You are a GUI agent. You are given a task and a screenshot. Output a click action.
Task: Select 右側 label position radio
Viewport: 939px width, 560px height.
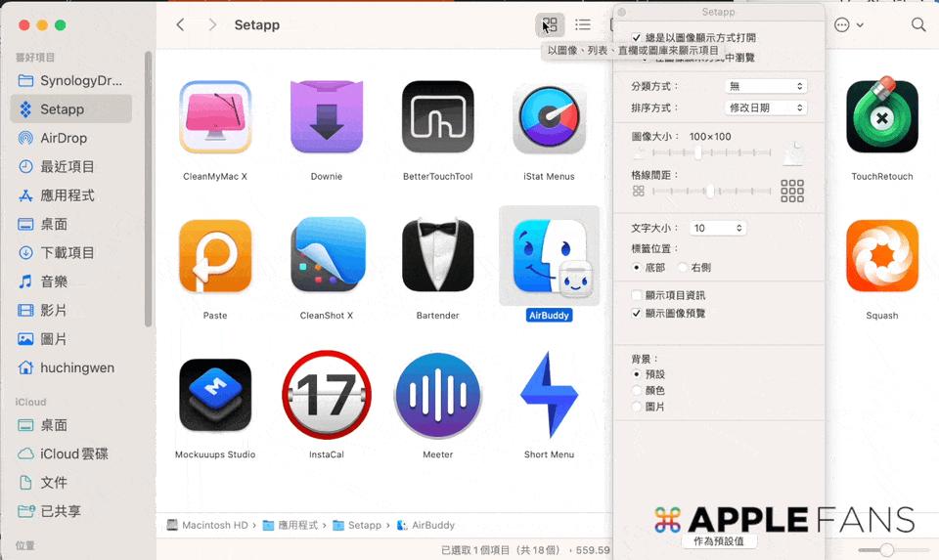pyautogui.click(x=682, y=268)
